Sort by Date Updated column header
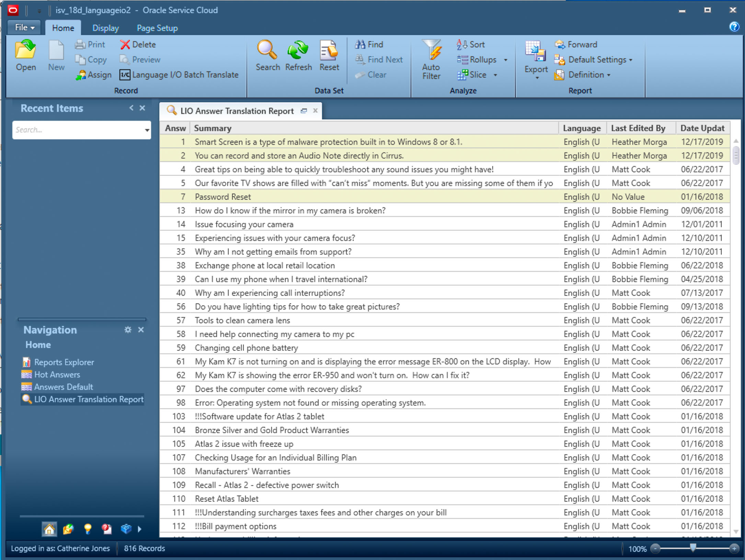This screenshot has height=560, width=745. [702, 128]
